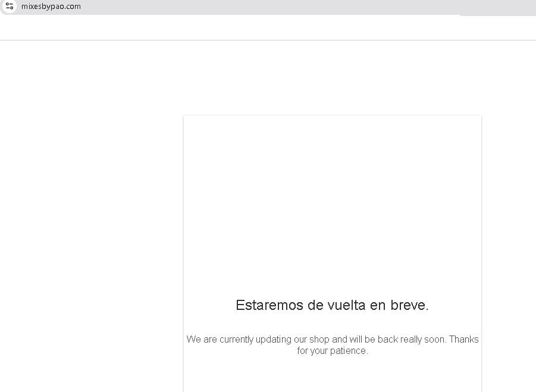Click the word 'breve' in the heading
Screen dimensions: 536x392
pos(408,305)
